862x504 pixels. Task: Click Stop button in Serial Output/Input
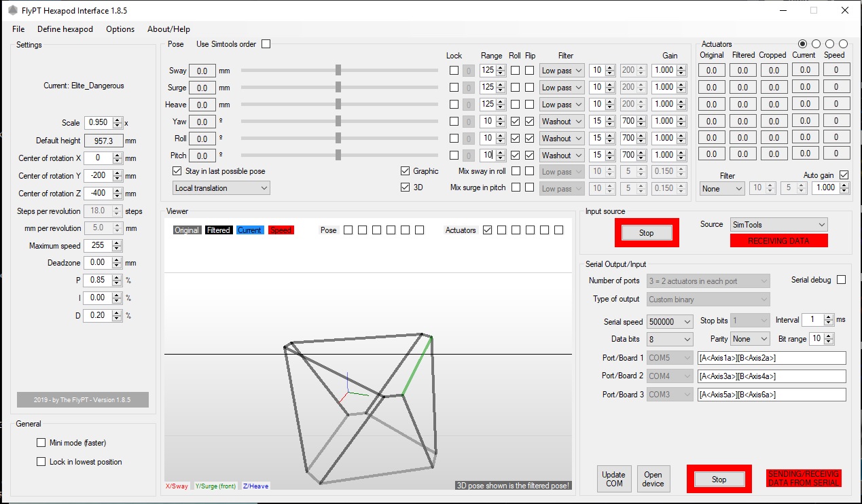coord(719,480)
